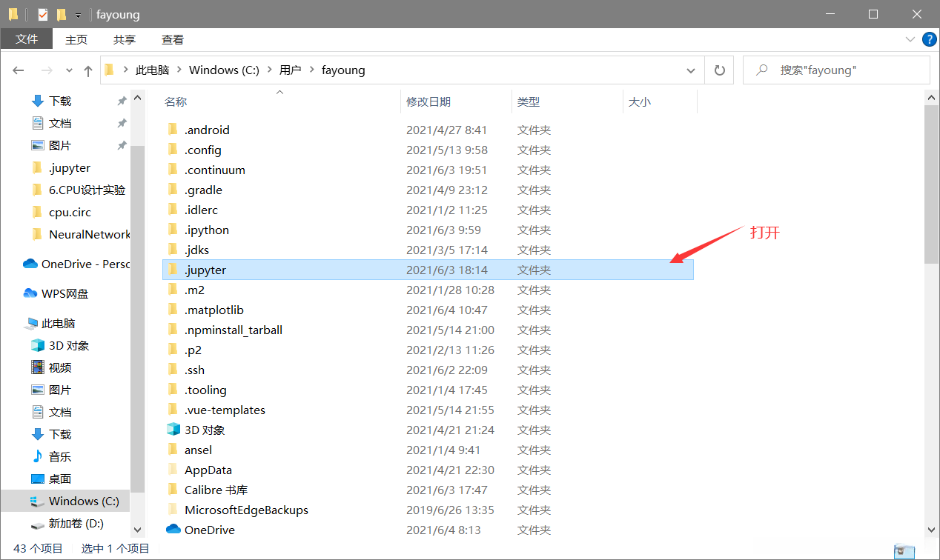
Task: Switch to the 主页 ribbon tab
Action: click(x=76, y=39)
